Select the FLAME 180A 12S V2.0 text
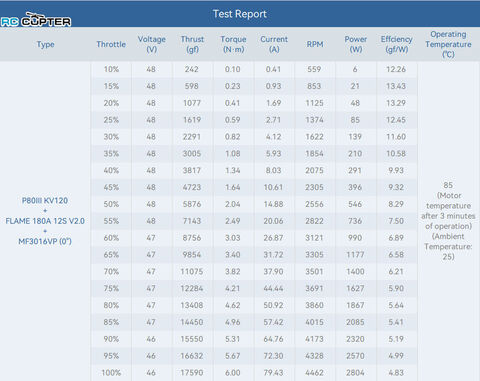The image size is (480, 381). (x=45, y=221)
